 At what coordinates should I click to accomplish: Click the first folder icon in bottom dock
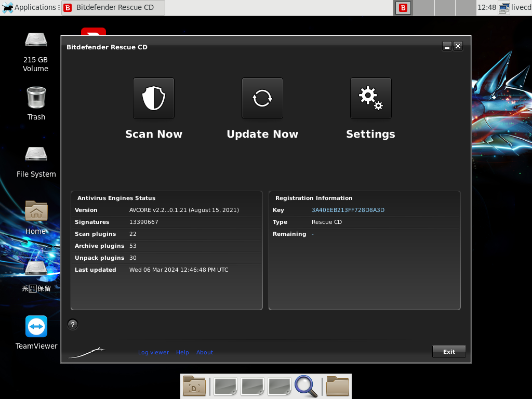(x=194, y=386)
